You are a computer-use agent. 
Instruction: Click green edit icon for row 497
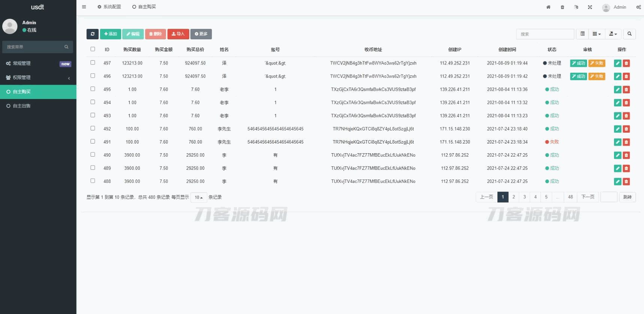tap(617, 63)
